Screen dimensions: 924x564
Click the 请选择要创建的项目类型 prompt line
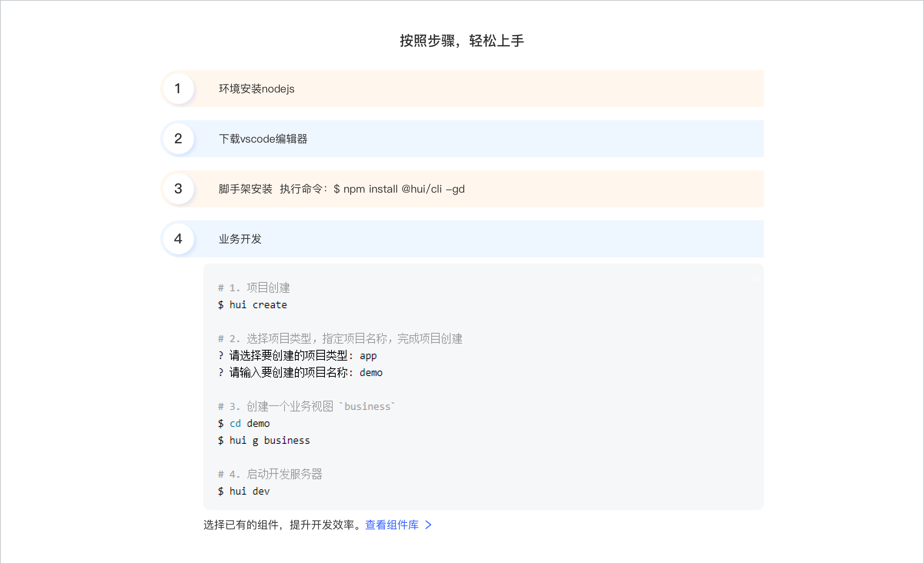click(x=297, y=356)
